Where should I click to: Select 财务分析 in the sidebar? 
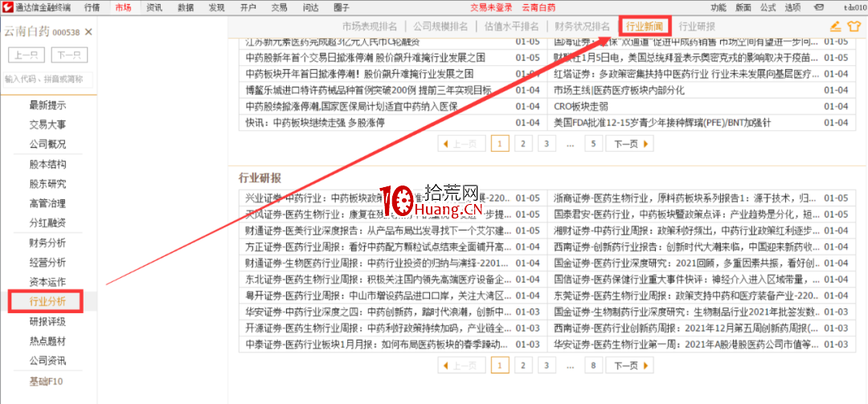47,243
